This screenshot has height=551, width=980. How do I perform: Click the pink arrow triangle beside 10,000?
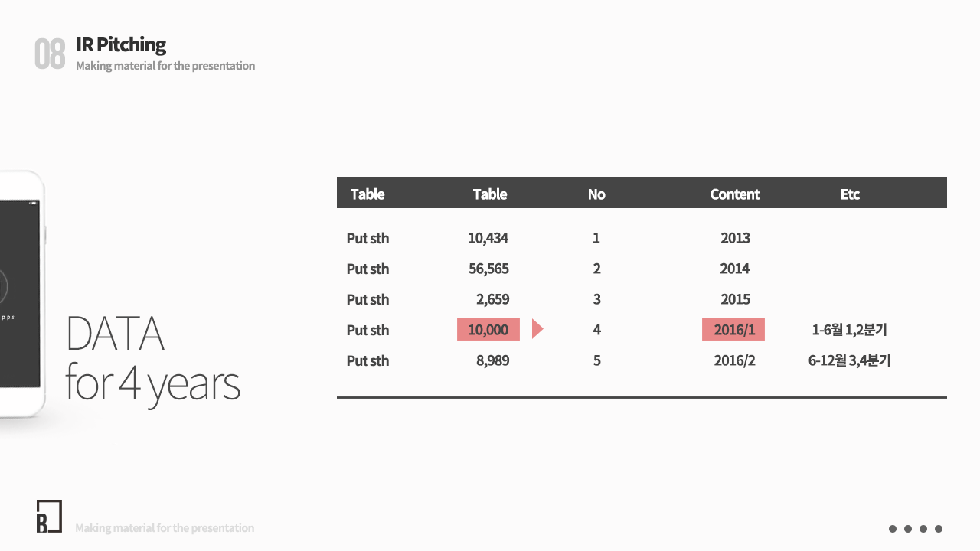tap(537, 329)
